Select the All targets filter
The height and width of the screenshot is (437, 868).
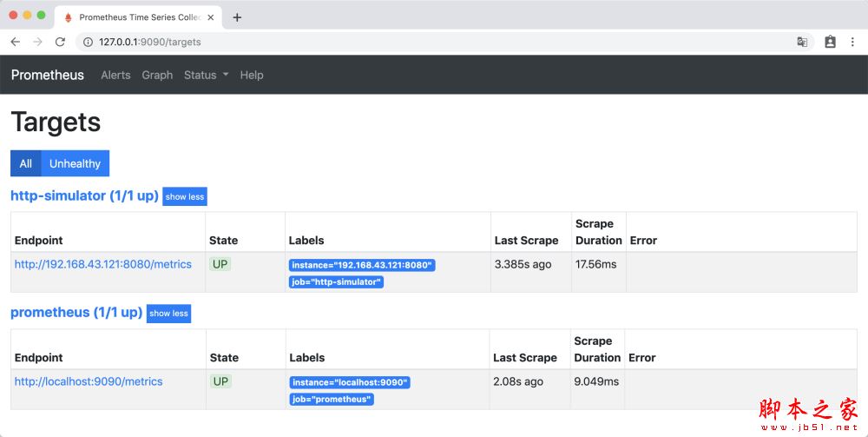coord(26,163)
